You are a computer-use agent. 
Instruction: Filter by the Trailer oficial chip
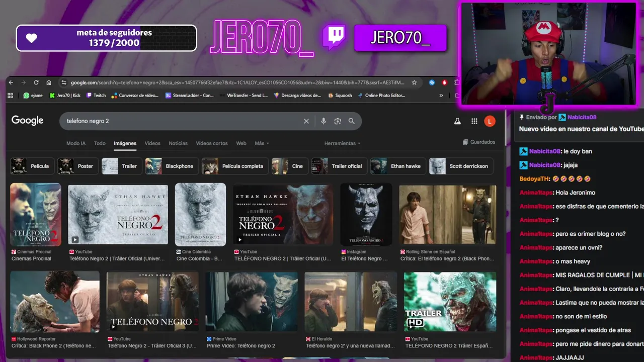click(x=339, y=166)
